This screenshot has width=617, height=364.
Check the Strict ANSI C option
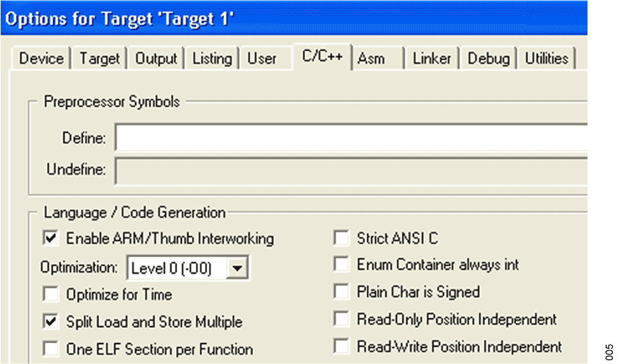[x=342, y=239]
